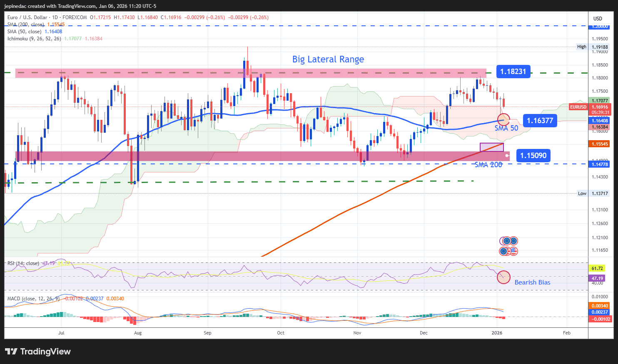Select the 1.16377 SMA 50 price label

coord(540,120)
